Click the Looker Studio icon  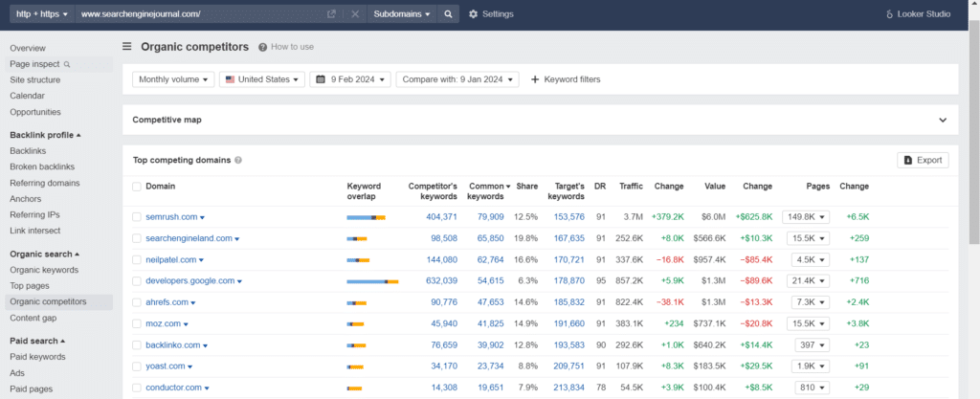click(889, 13)
